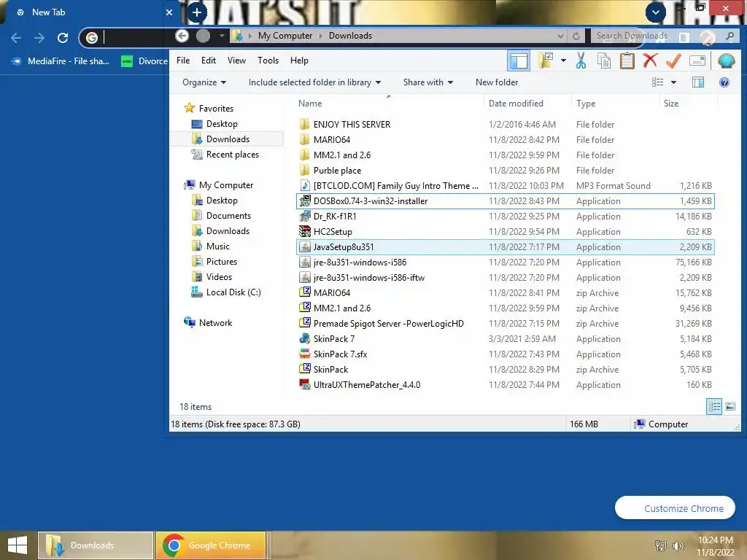Open the MediaFire bookmark in Chrome
The image size is (747, 560).
click(61, 61)
